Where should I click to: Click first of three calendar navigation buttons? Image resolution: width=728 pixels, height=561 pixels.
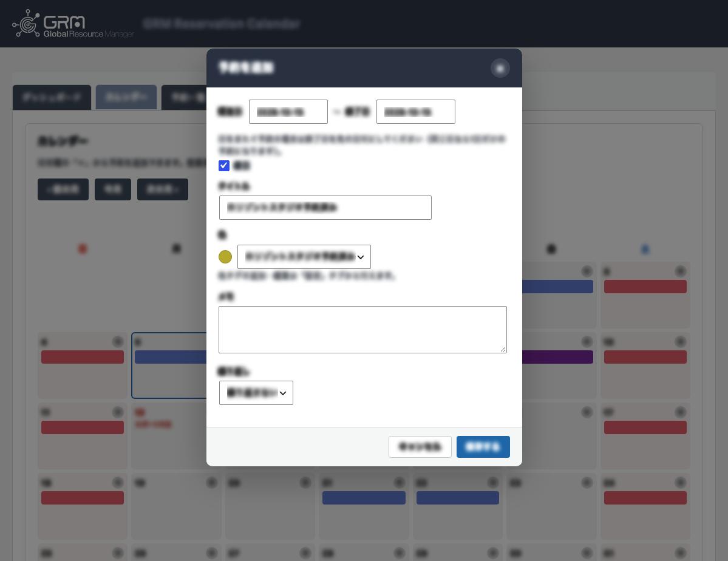[x=63, y=189]
